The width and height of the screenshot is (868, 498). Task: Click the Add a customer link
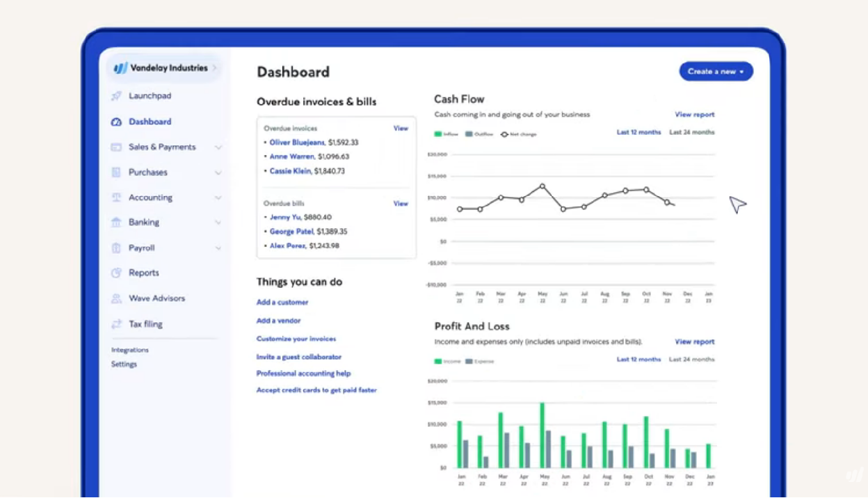point(282,303)
